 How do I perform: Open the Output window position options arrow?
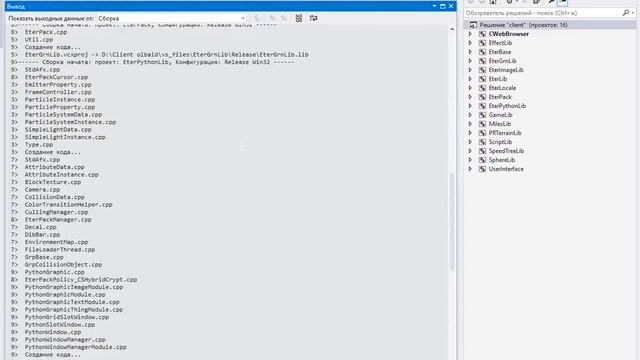(x=434, y=6)
